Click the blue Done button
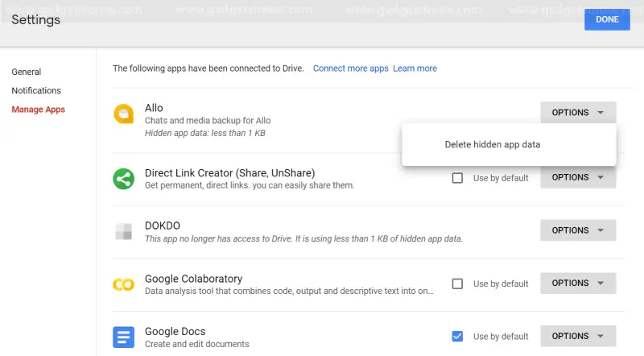Viewport: 644px width, 356px height. (x=607, y=19)
